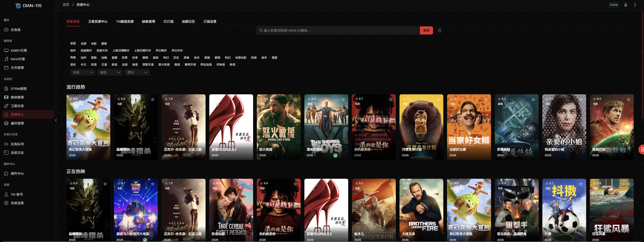Click the 高级版 badge in the header
Viewport: 644px width, 242px height.
613,5
